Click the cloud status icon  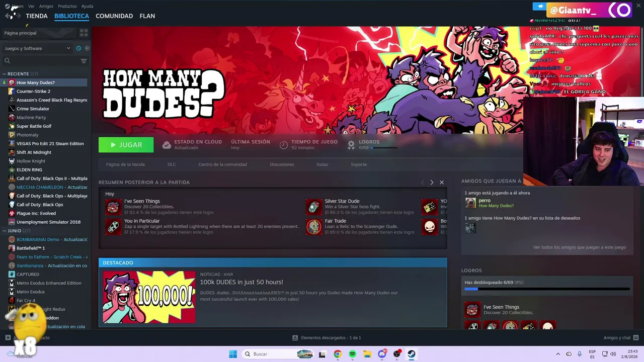click(x=167, y=145)
